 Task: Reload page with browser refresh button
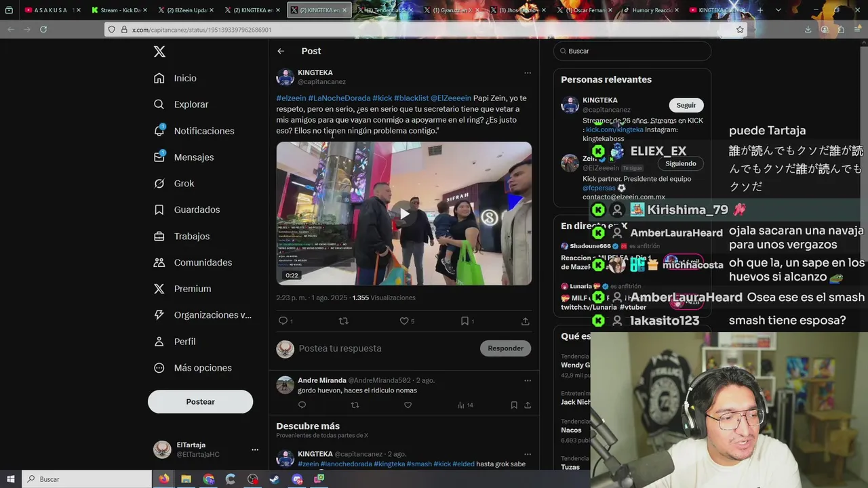coord(43,29)
